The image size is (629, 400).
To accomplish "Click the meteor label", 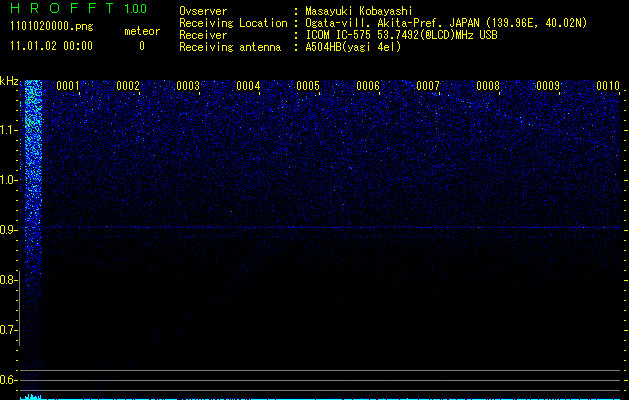I will [x=142, y=31].
